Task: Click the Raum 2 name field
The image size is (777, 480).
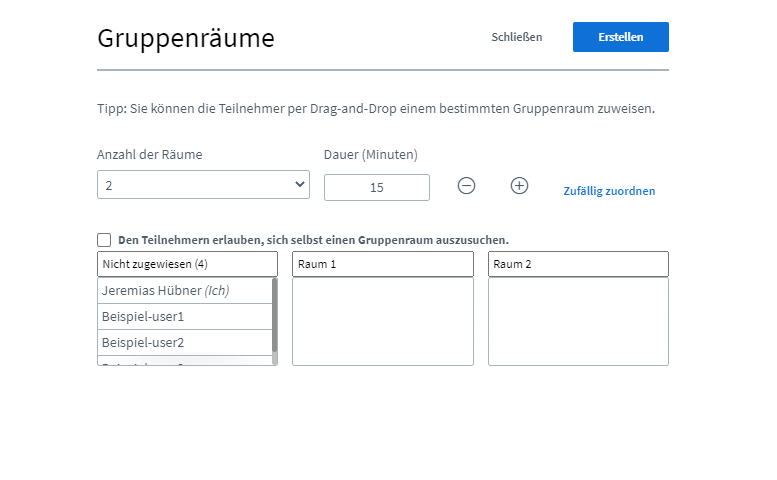Action: coord(578,264)
